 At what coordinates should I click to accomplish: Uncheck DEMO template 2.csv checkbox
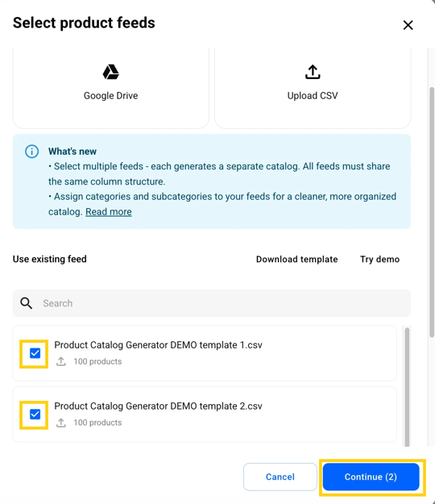[35, 414]
